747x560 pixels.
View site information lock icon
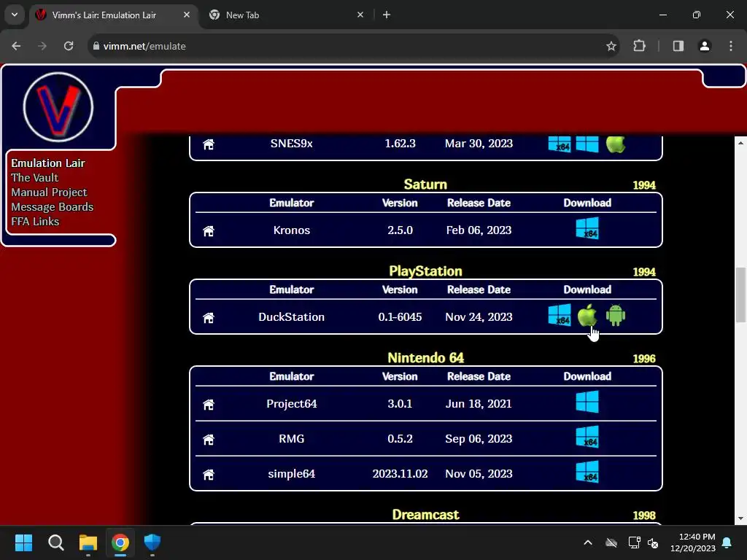coord(96,46)
